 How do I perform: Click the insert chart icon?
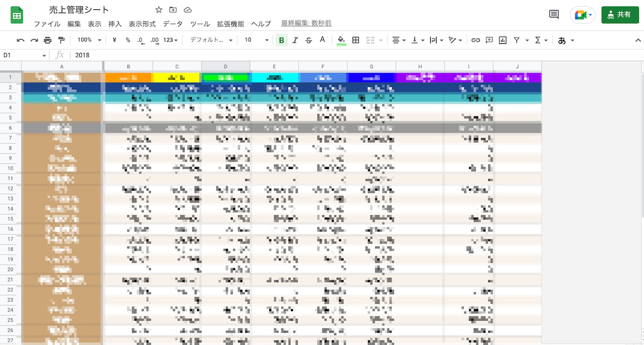pyautogui.click(x=503, y=40)
